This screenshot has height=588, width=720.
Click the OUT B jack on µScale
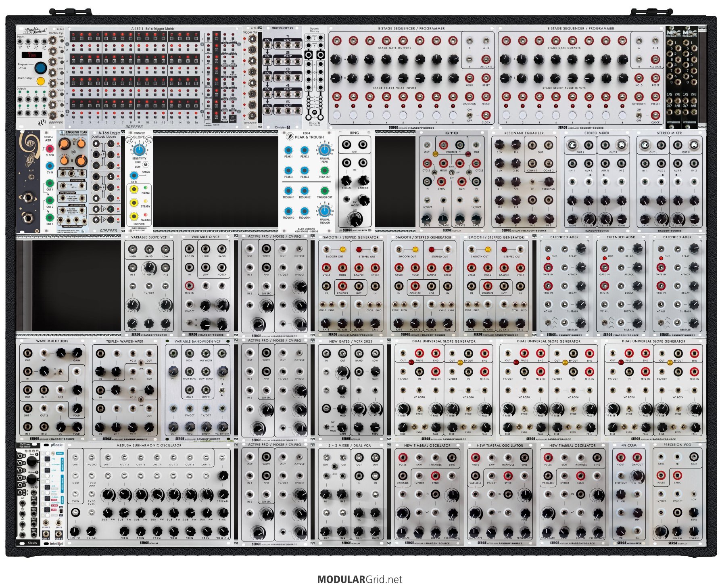click(59, 534)
